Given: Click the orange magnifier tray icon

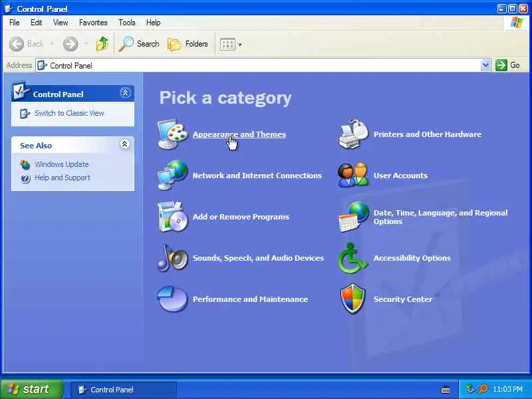Looking at the screenshot, I should click(x=483, y=389).
